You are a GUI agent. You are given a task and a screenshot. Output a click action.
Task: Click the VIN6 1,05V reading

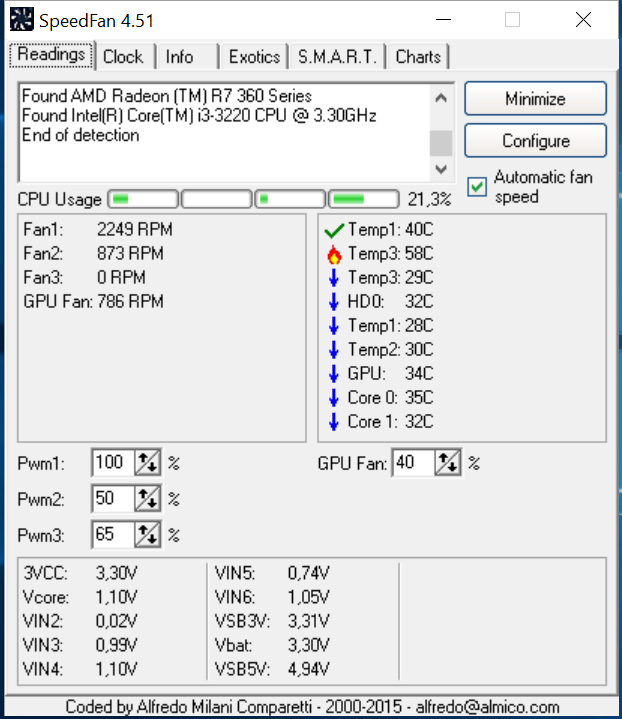(272, 597)
